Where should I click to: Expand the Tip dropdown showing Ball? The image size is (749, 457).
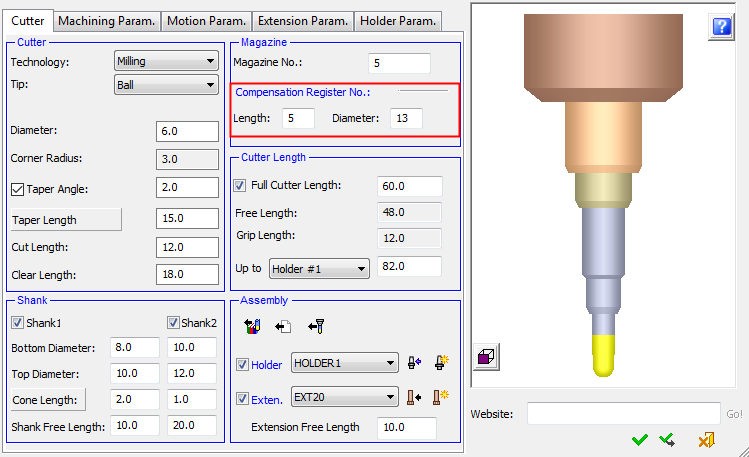click(x=166, y=85)
